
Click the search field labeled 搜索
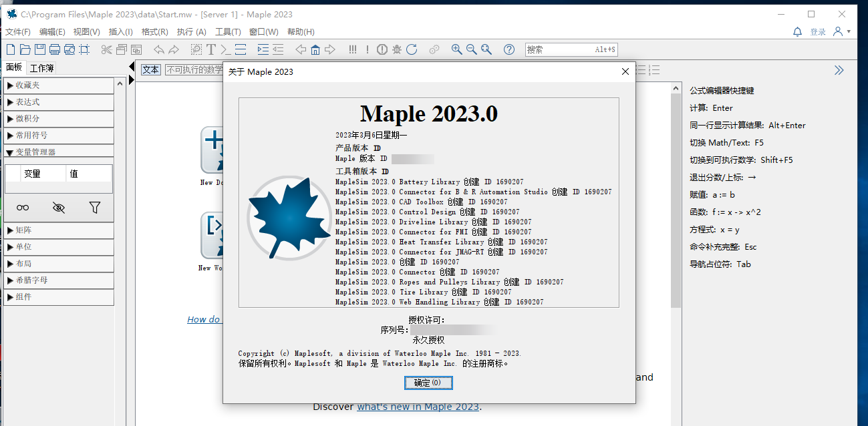coord(571,49)
